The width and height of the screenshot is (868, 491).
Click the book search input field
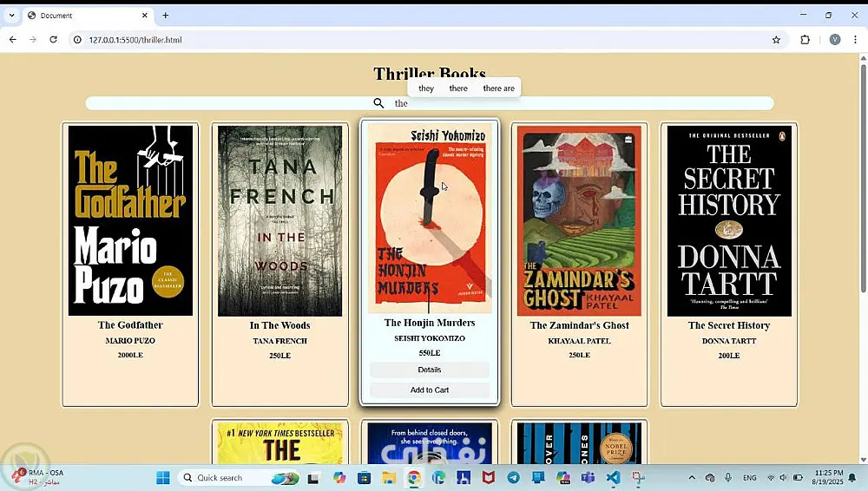430,103
